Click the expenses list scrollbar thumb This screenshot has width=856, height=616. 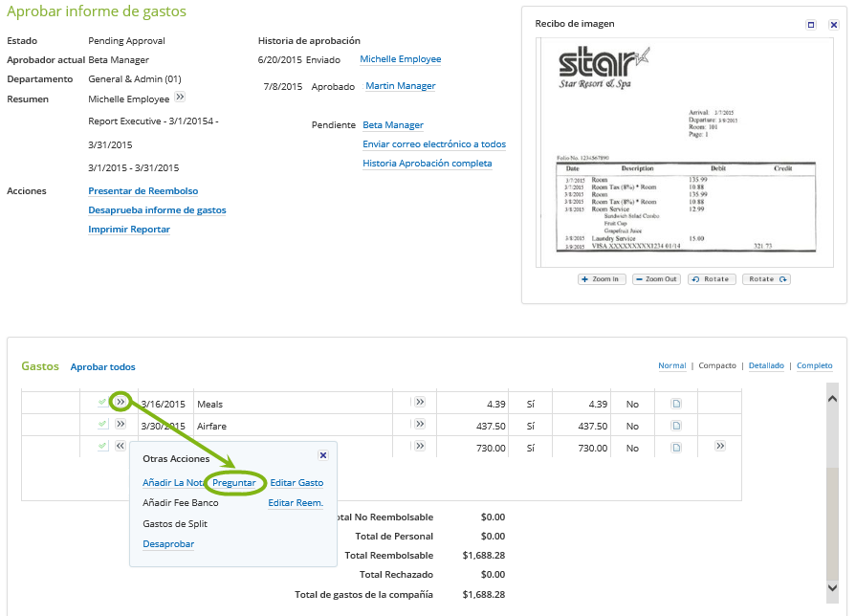pos(832,522)
